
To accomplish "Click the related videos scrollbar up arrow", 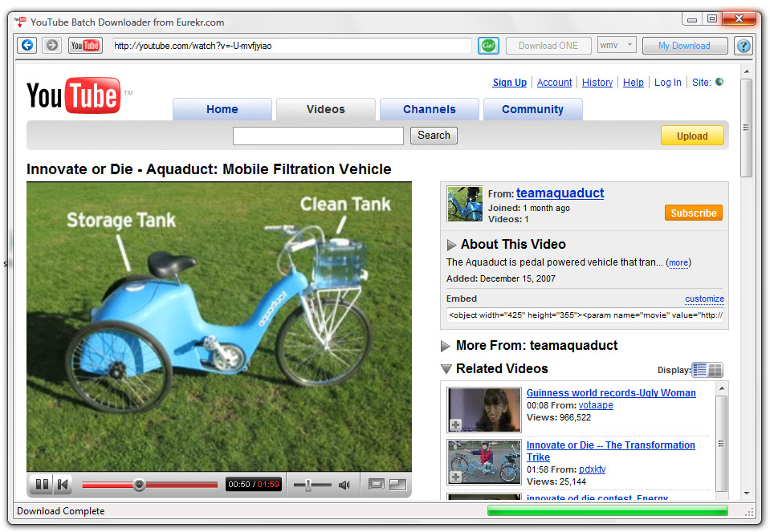I will pos(721,388).
